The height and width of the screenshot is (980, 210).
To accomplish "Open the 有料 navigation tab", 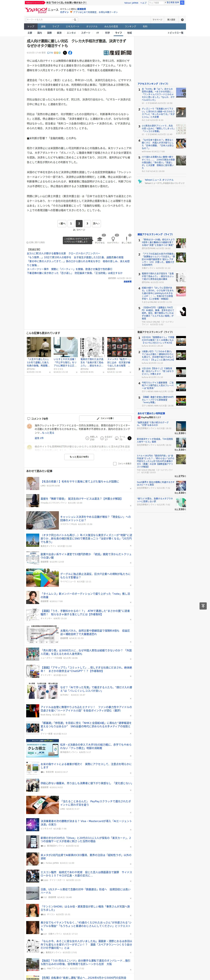I will tap(145, 27).
